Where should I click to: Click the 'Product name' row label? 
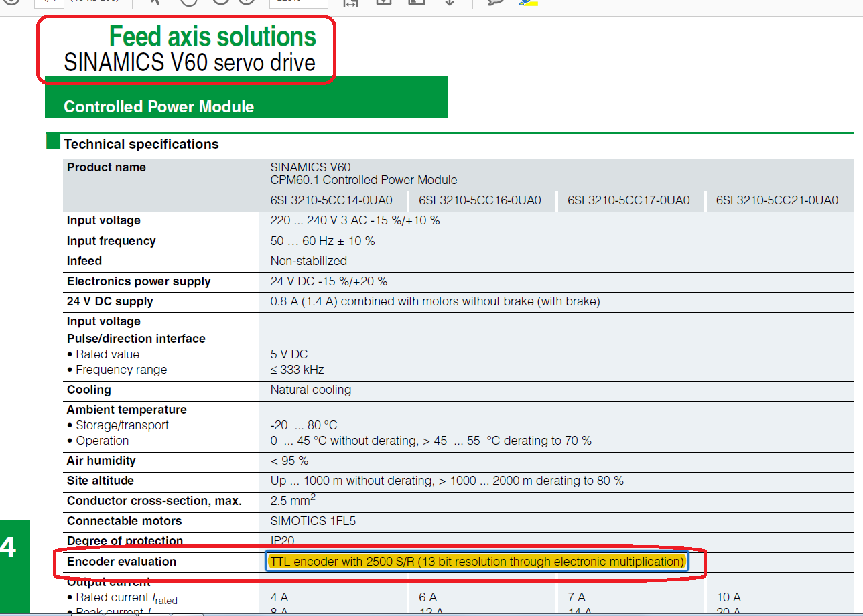tap(107, 167)
